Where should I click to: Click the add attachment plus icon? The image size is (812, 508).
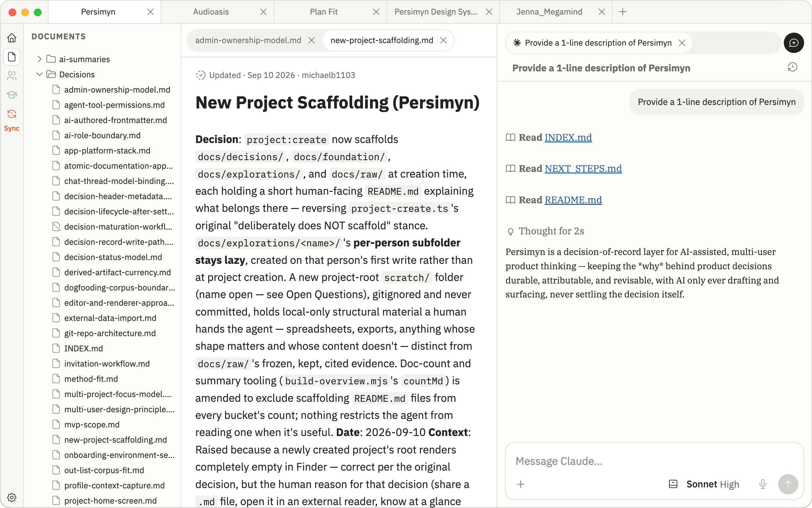[x=520, y=484]
